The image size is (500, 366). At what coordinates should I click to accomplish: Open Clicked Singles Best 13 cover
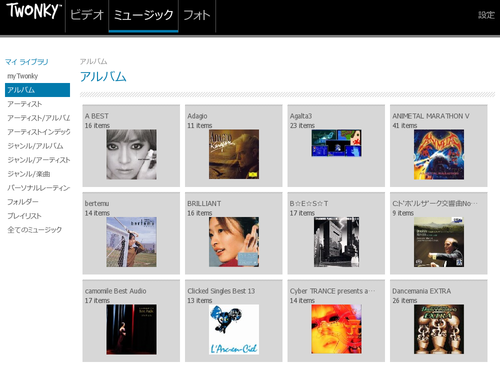click(x=234, y=329)
